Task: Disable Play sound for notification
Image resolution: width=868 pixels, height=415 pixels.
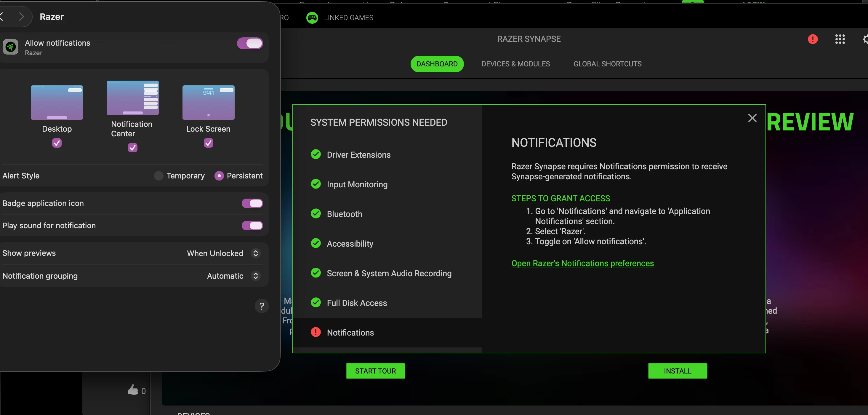Action: coord(252,226)
